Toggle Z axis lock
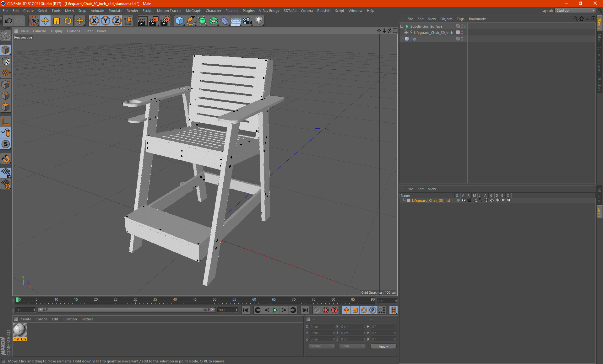The height and width of the screenshot is (364, 603). coord(117,21)
